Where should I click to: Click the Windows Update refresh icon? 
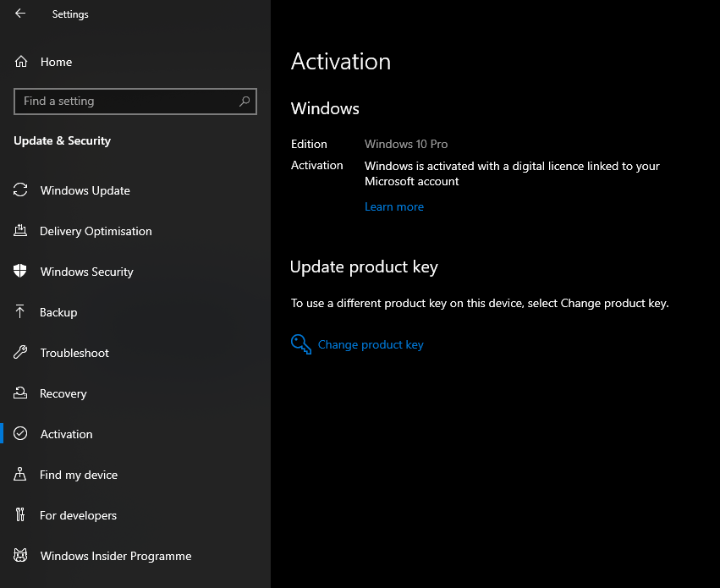click(x=20, y=190)
